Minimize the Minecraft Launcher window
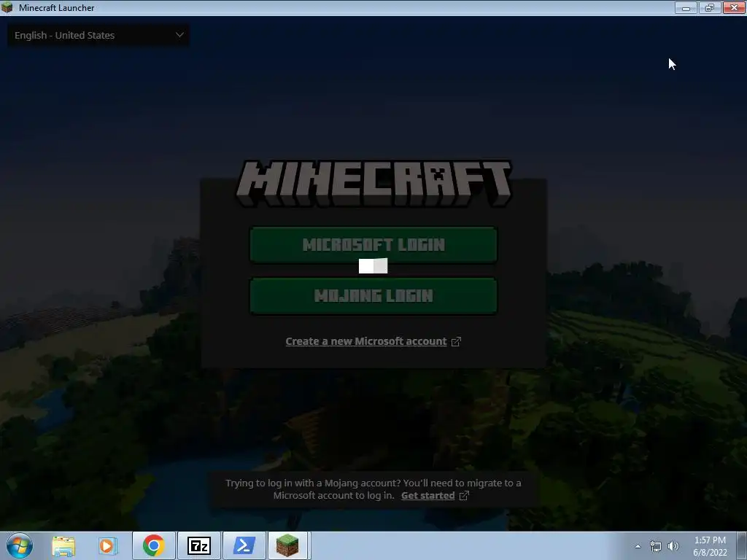This screenshot has height=560, width=747. [x=686, y=7]
